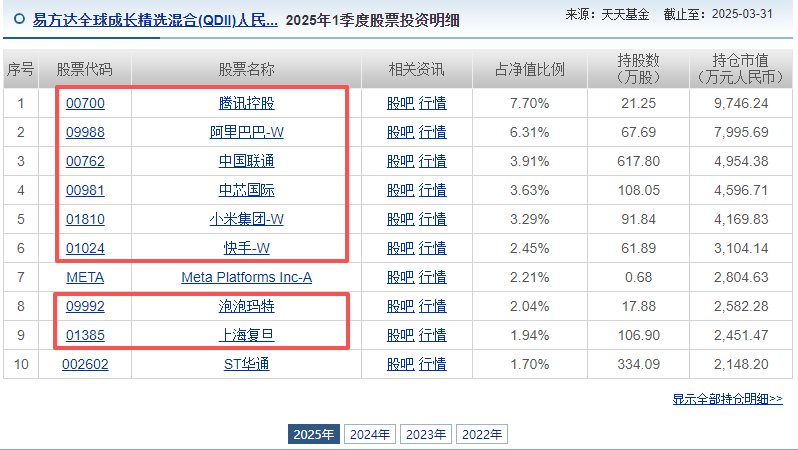
Task: Open 快手-W stock name link
Action: click(x=246, y=248)
